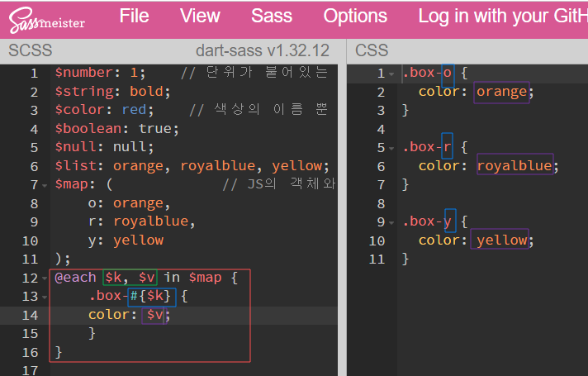Fold the .box-y rule on CSS line 9
Viewport: 588px width, 376px height.
(391, 222)
